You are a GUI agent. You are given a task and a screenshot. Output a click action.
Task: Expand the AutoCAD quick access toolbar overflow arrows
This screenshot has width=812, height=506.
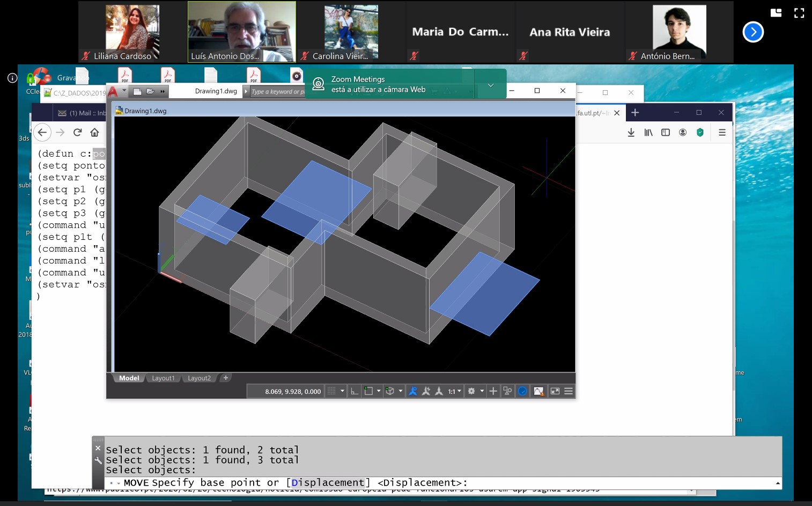click(x=163, y=92)
